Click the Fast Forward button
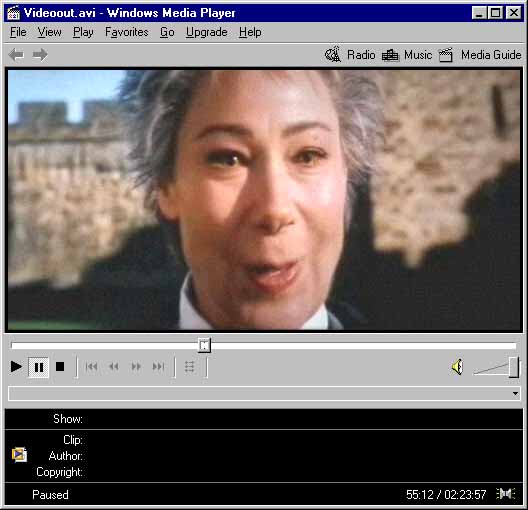The width and height of the screenshot is (528, 510). click(x=136, y=367)
